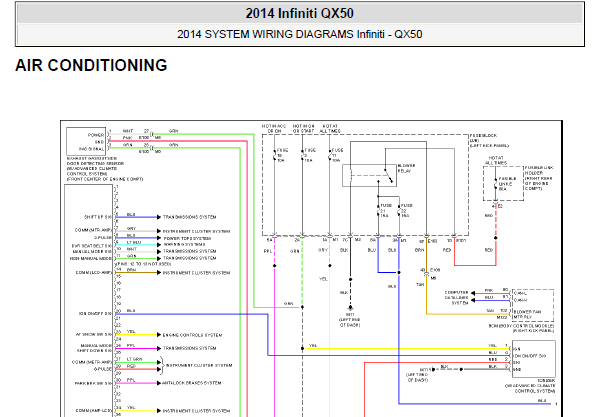Click the 'PPL' wire label under terminal 5A
Image resolution: width=602 pixels, height=417 pixels.
click(268, 252)
